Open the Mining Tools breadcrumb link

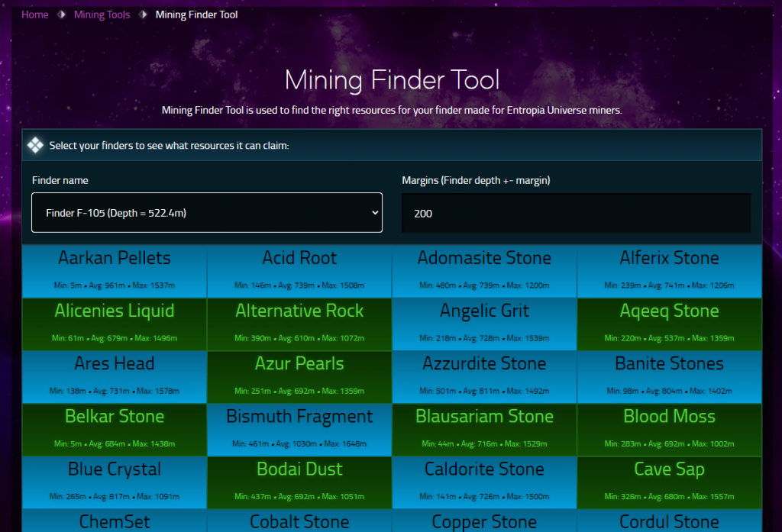(x=102, y=15)
